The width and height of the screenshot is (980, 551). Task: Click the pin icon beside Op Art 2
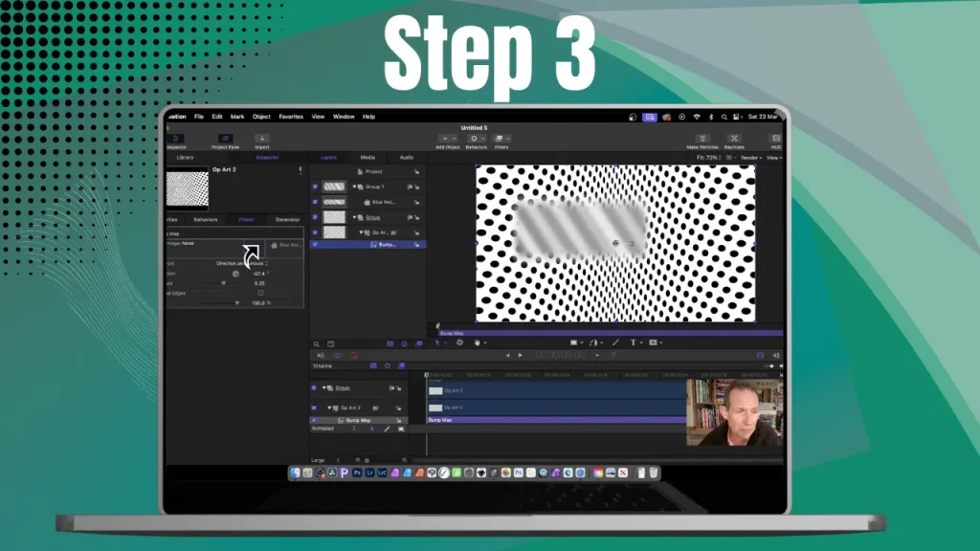click(300, 170)
